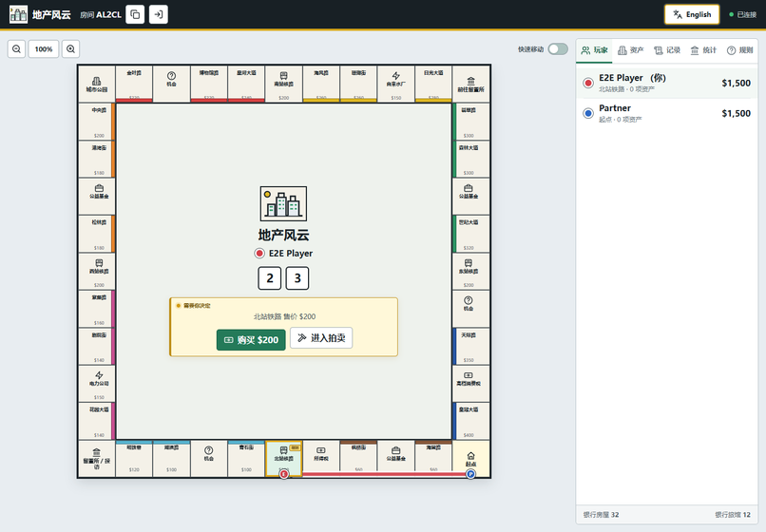The image size is (766, 532).
Task: Open the 记录 tab
Action: click(x=667, y=50)
